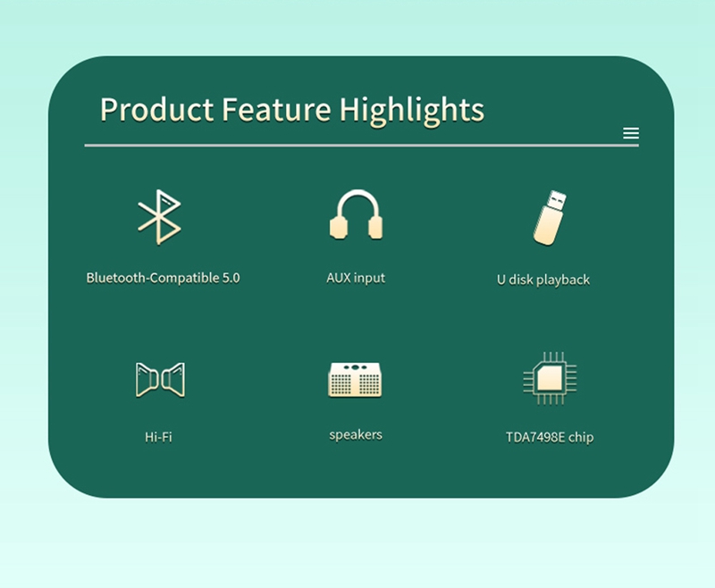Click the word "Feature" in the heading
Image resolution: width=715 pixels, height=588 pixels.
(x=276, y=110)
